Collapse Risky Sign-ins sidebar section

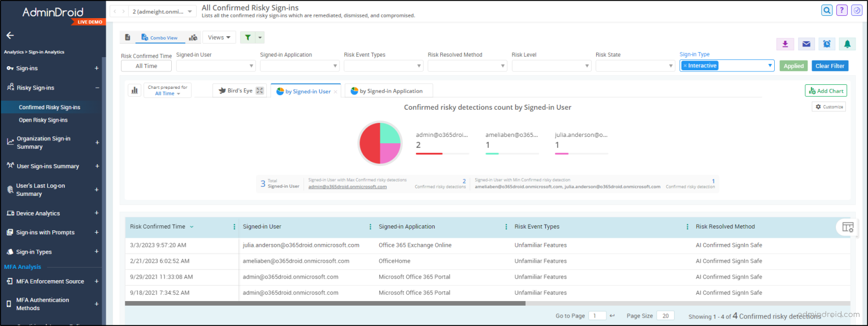[x=97, y=88]
